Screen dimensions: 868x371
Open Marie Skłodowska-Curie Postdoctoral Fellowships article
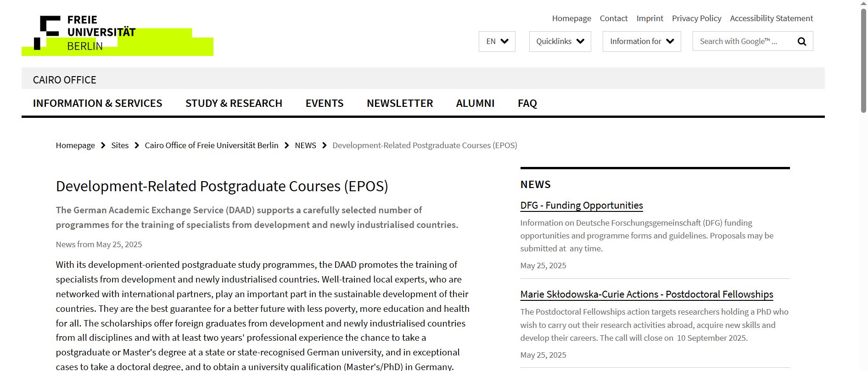[647, 294]
